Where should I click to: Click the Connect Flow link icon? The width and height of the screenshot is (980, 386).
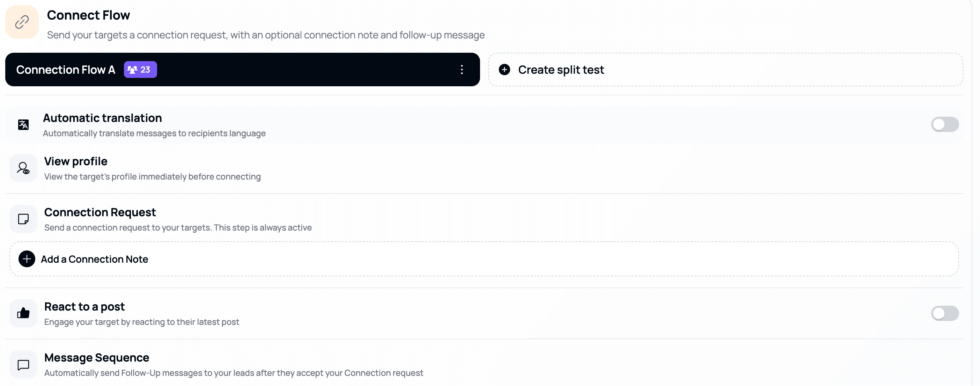[22, 22]
